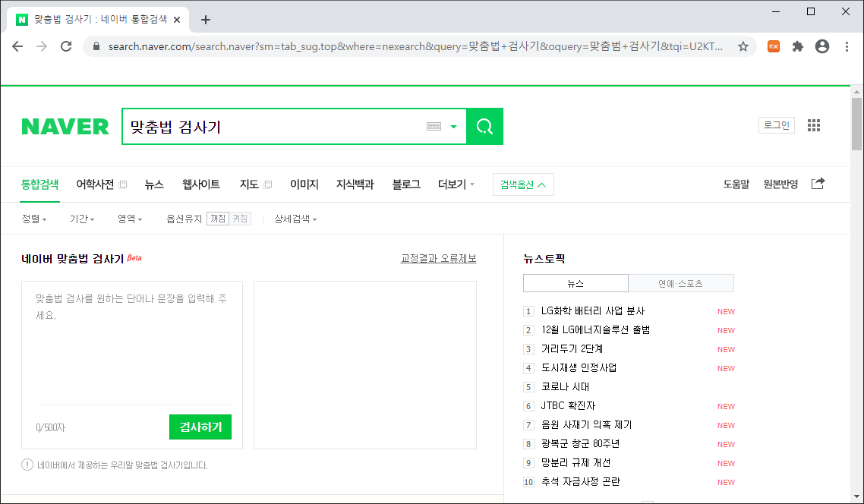Click the 도움말 link
The width and height of the screenshot is (864, 504).
[736, 184]
